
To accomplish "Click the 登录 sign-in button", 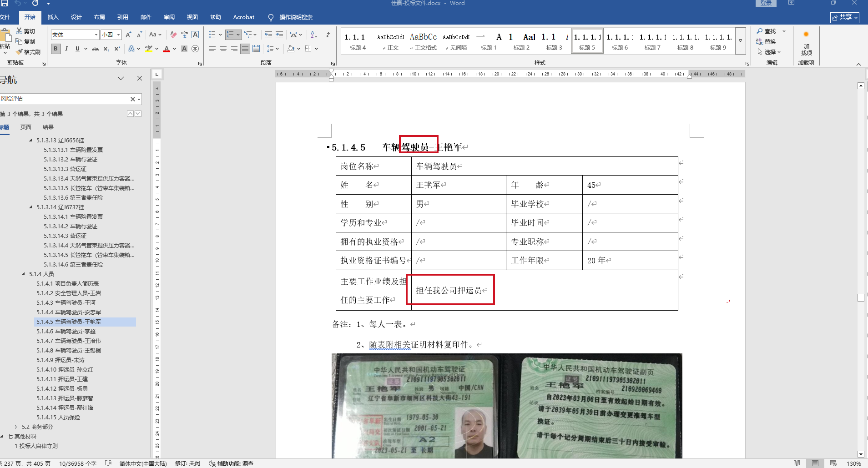I will point(766,3).
